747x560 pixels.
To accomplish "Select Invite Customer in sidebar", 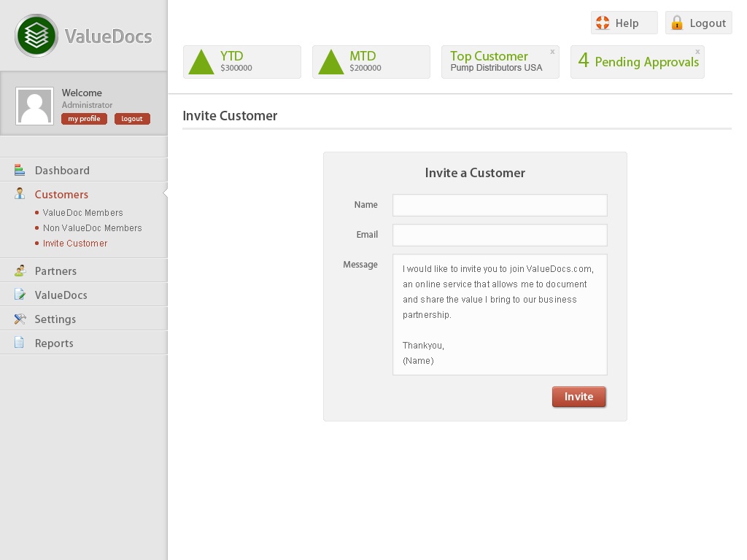I will [x=74, y=244].
